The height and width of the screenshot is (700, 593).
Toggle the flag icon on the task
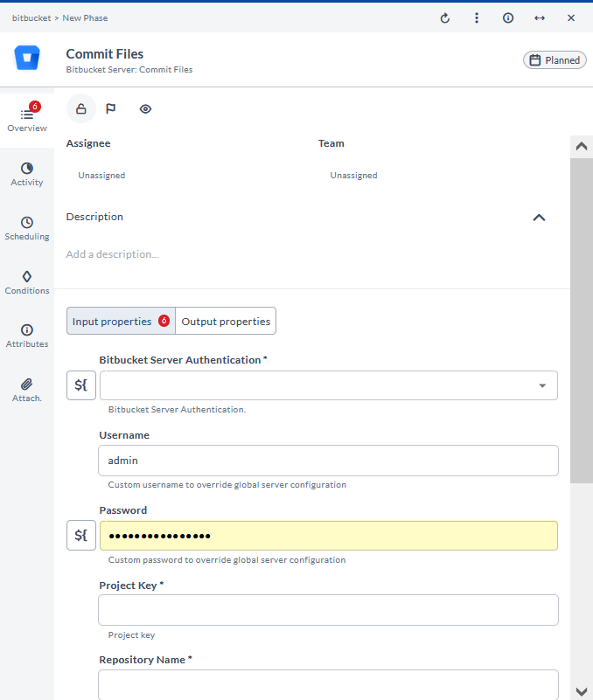111,109
